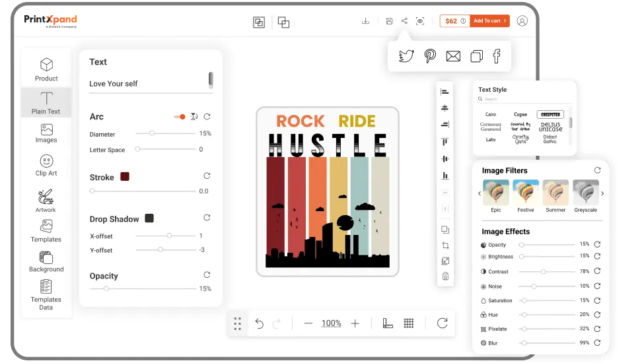Click the $62 price info button
The height and width of the screenshot is (363, 644).
tap(454, 21)
